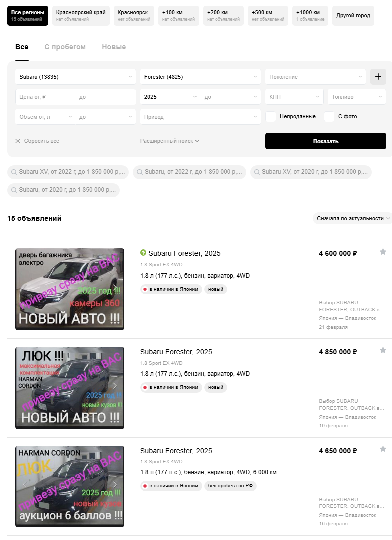
Task: Click the X icon beside Сбросить все
Action: click(18, 141)
